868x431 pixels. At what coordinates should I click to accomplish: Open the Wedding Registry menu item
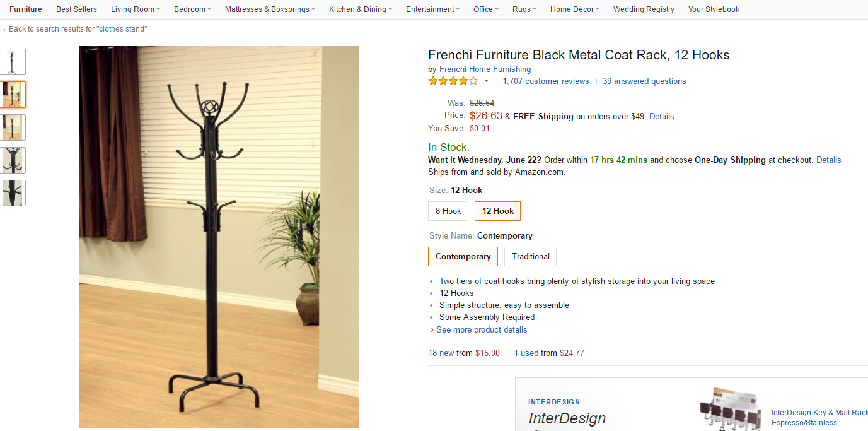click(644, 9)
